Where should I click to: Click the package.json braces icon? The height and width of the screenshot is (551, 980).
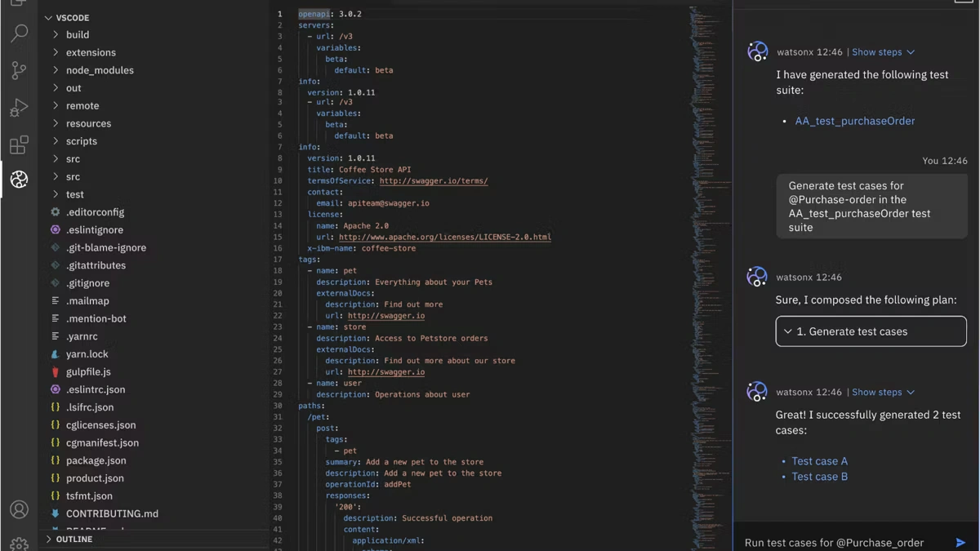(x=55, y=460)
